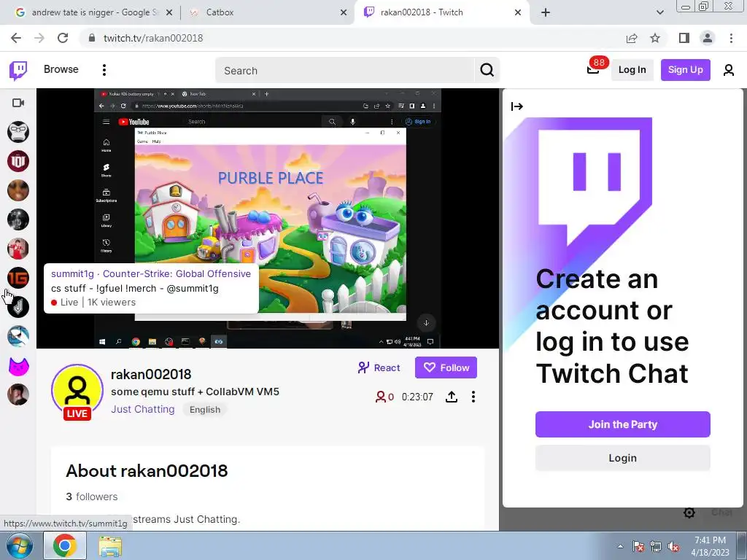Click the Sign Up button
The width and height of the screenshot is (747, 560).
point(685,70)
